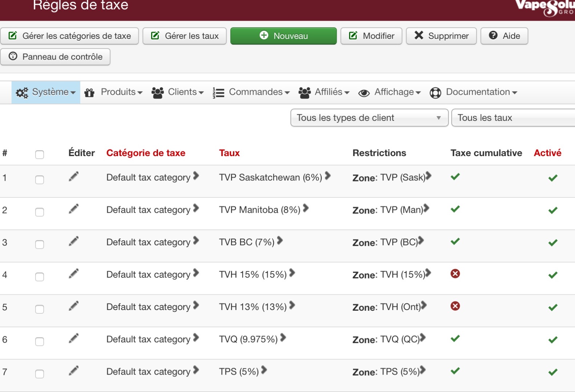Tick the checkbox for row 7 TPS
This screenshot has height=392, width=575.
pos(40,374)
